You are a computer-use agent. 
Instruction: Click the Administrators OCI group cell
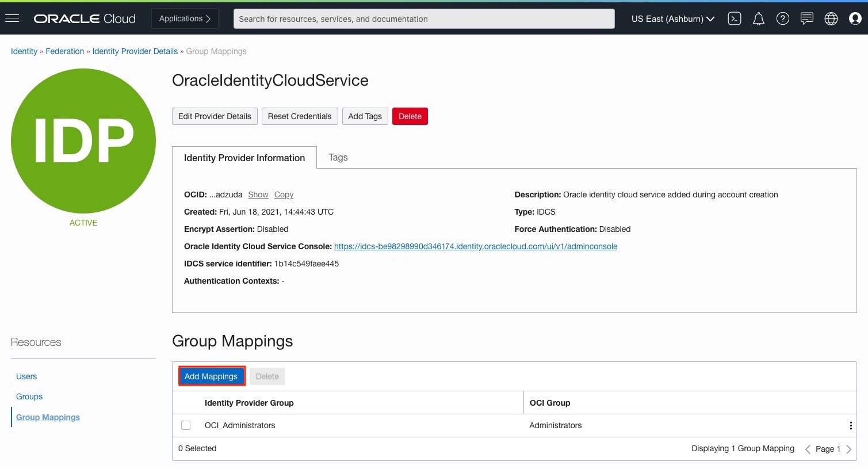(x=556, y=425)
